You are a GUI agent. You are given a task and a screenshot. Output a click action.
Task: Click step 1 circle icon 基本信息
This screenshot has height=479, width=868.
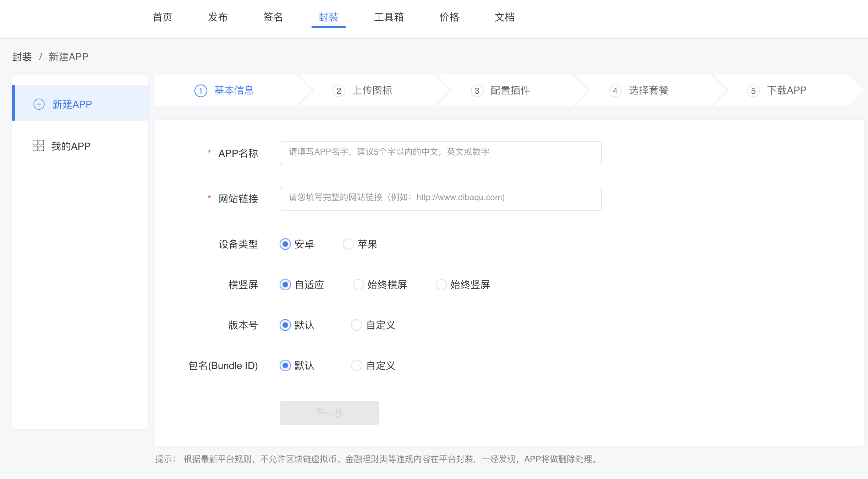click(200, 91)
